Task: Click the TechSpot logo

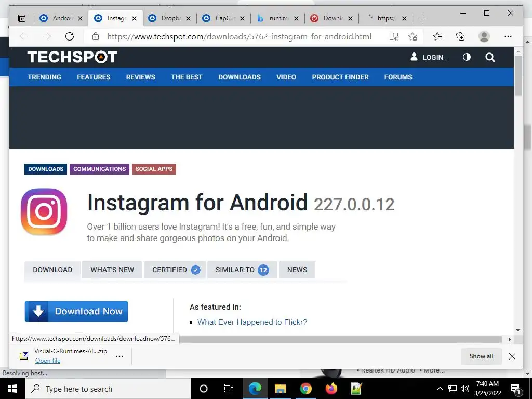Action: point(72,57)
